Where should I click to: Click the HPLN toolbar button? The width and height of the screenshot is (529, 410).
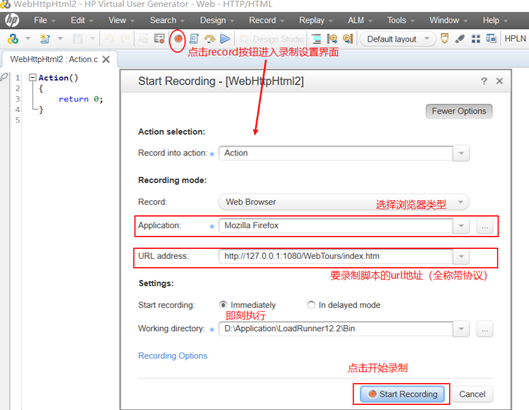click(x=515, y=39)
